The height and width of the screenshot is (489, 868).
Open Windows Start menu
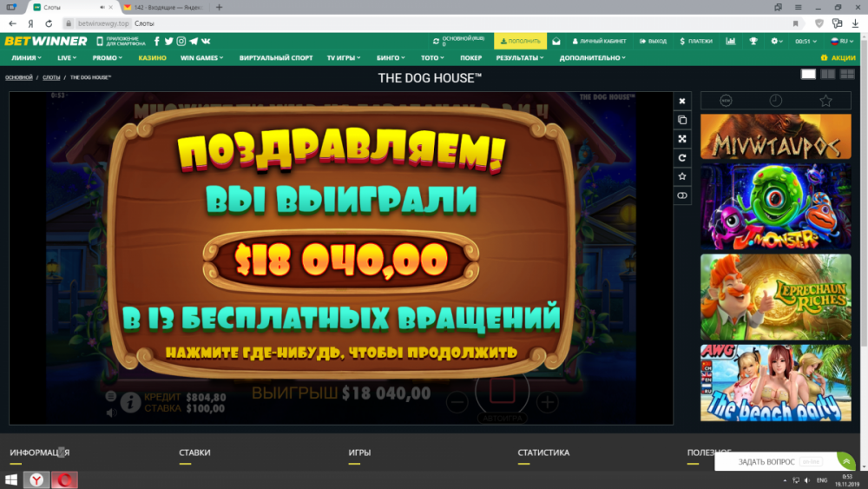[11, 479]
